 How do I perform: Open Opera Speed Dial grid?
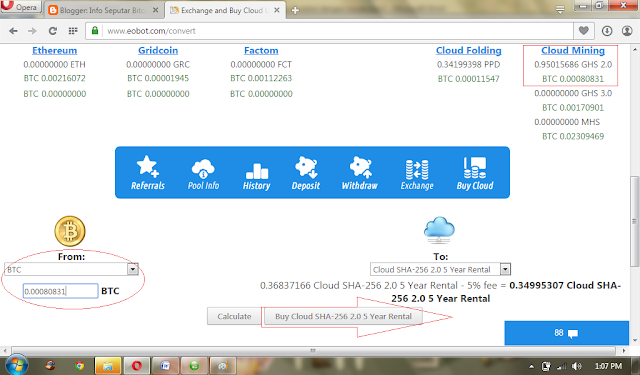pos(73,31)
